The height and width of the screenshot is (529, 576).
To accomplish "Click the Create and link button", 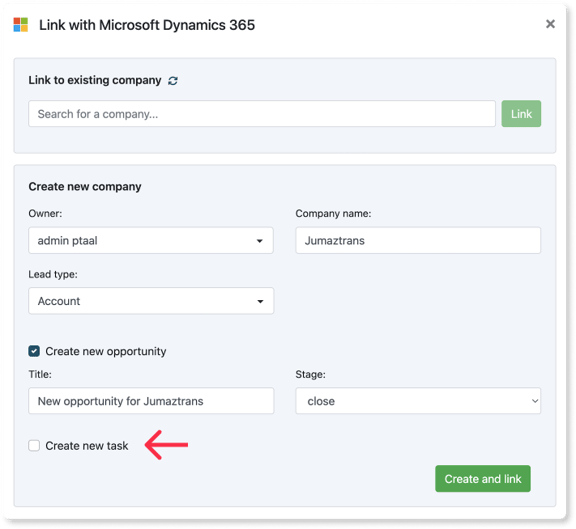I will pos(483,479).
